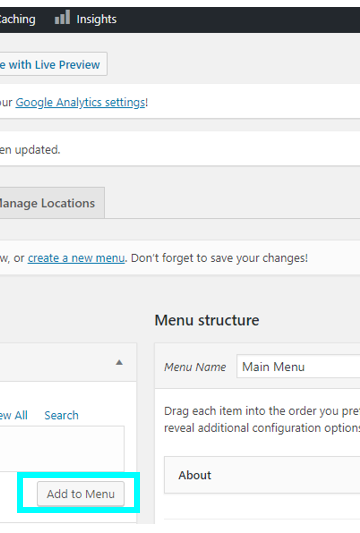
Task: Collapse the panel using the triangle arrow
Action: 119,362
